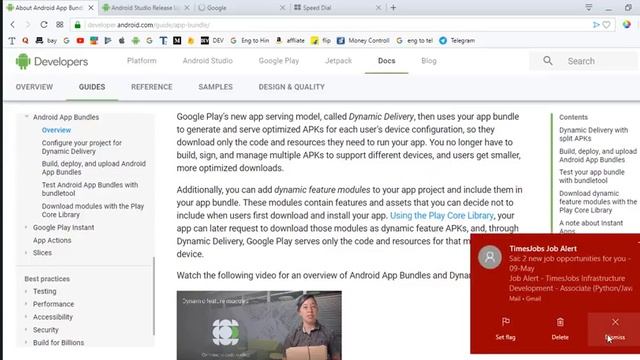Click the search magnifier icon
Screen dimensions: 640x360
click(548, 61)
